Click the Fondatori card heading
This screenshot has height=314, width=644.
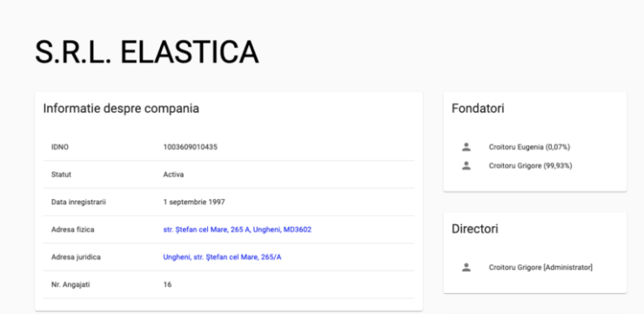tap(478, 109)
